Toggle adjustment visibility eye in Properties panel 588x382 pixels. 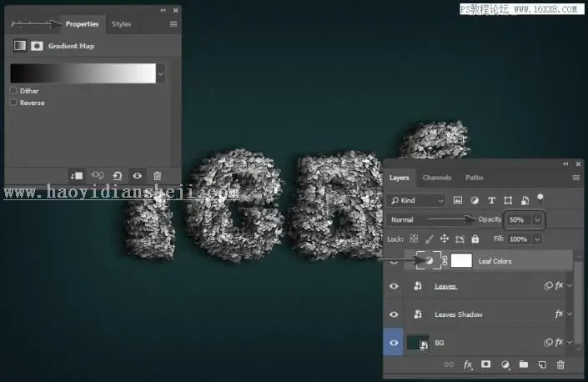pyautogui.click(x=138, y=175)
